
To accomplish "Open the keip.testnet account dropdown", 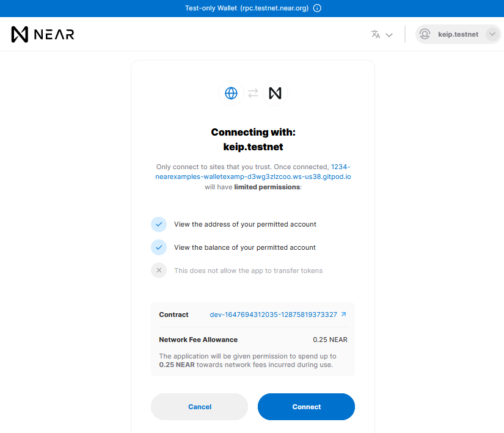I will coord(458,34).
